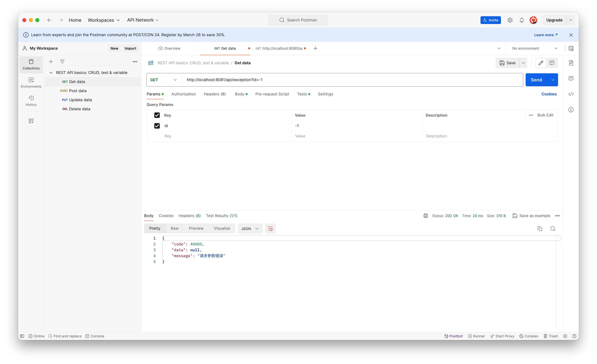Open the API Network dropdown

pyautogui.click(x=143, y=20)
